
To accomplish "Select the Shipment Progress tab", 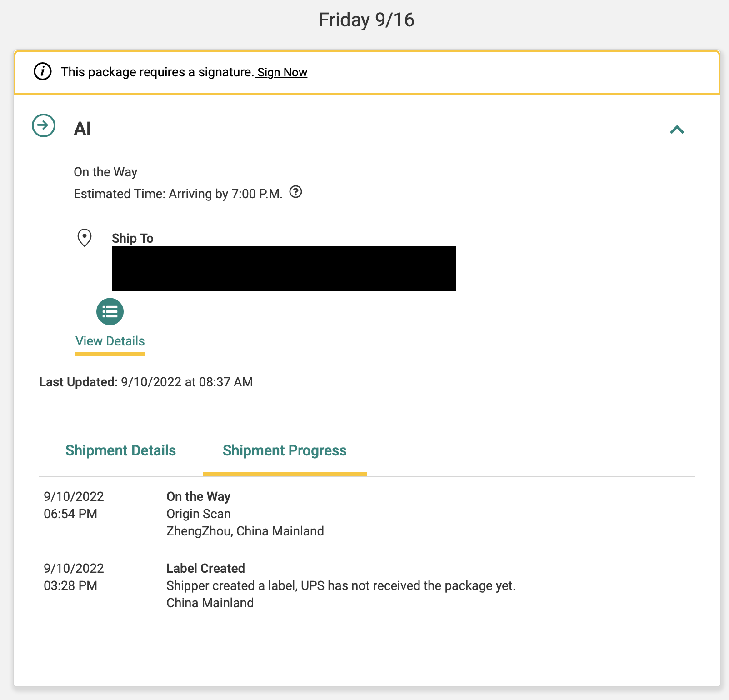I will tap(285, 450).
